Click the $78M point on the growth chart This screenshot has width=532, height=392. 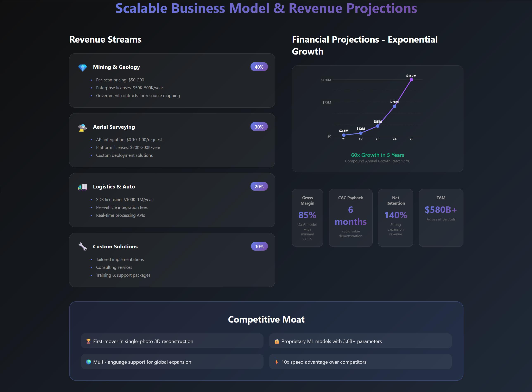394,107
